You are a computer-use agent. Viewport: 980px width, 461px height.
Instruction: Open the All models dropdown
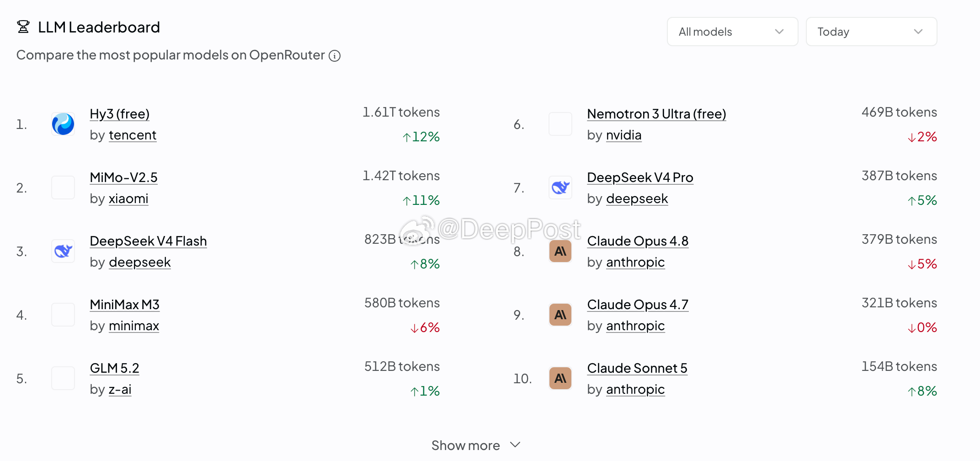pos(732,32)
